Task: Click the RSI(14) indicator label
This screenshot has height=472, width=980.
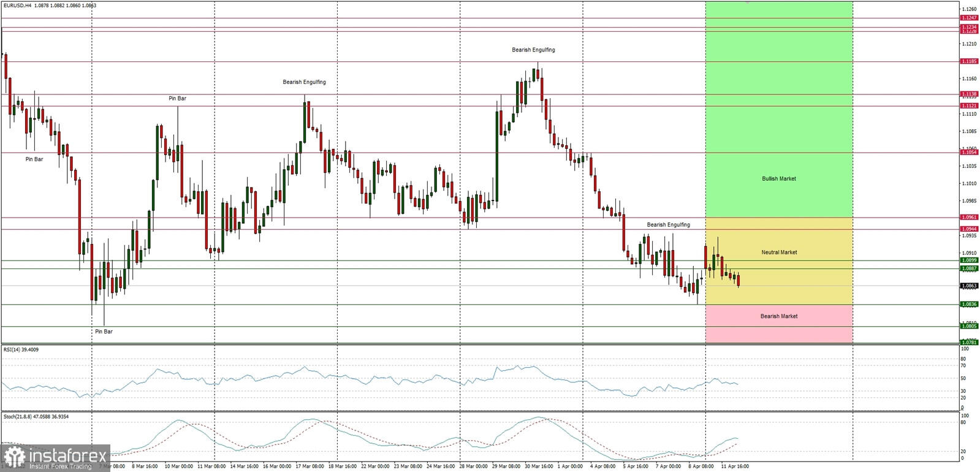Action: tap(21, 349)
